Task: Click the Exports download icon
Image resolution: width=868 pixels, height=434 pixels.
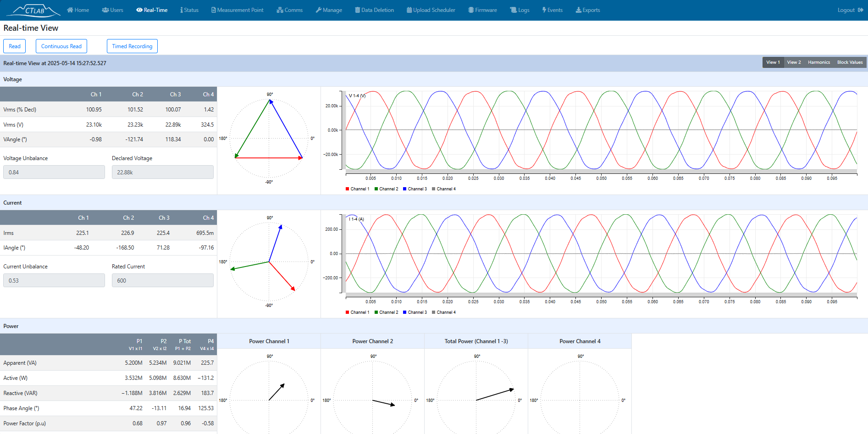Action: point(579,10)
